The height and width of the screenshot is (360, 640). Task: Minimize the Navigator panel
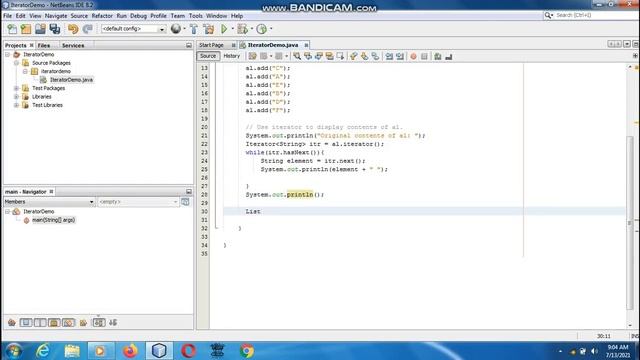point(189,191)
